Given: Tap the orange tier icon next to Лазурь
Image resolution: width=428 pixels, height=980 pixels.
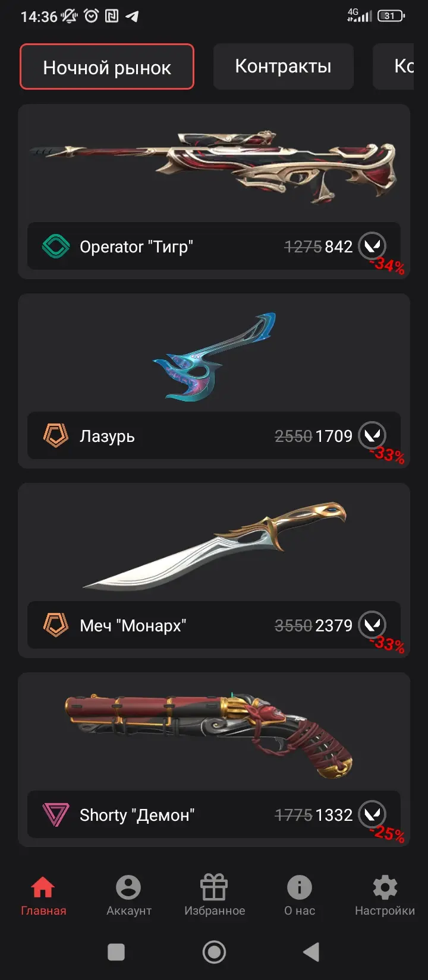Looking at the screenshot, I should 56,436.
